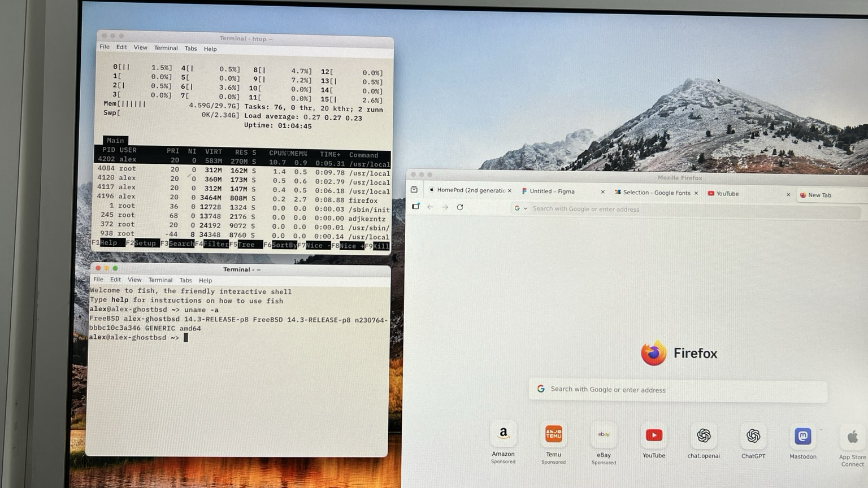Go back with Firefox back arrow
Screen dimensions: 868x488
(x=430, y=207)
